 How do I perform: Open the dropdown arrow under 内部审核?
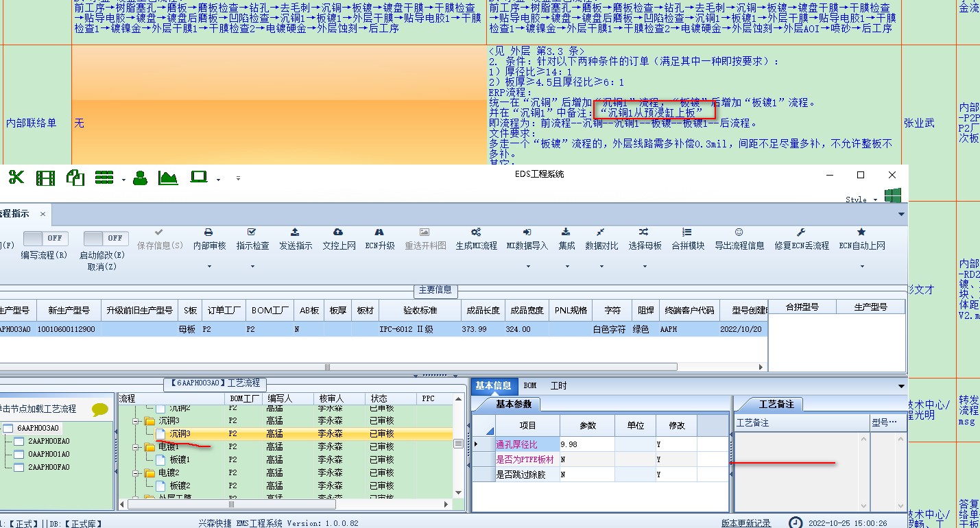[x=209, y=266]
